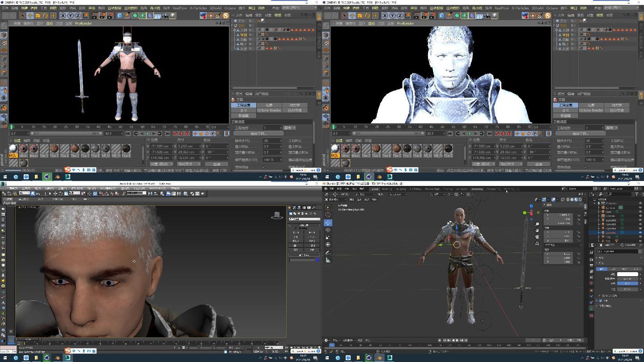This screenshot has height=362, width=644.
Task: Add a Cube primitive in top-left Cinema 4D
Action: 119,16
